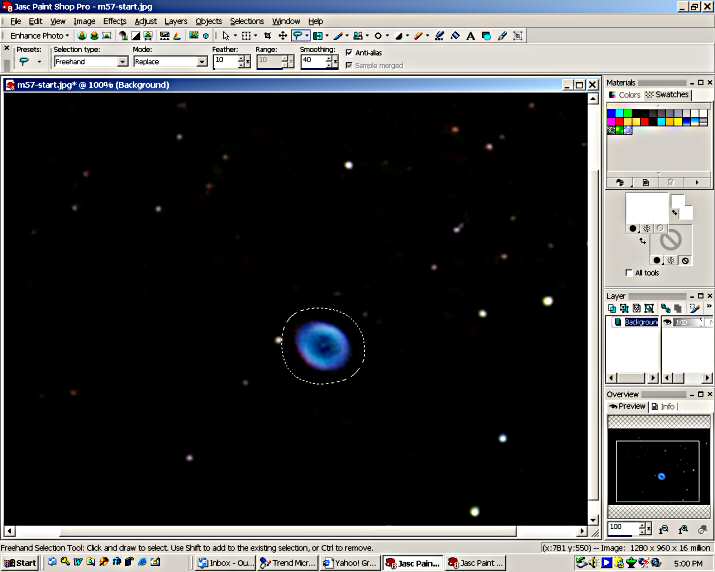Open the Mode dropdown set to Replace
715x572 pixels.
202,62
